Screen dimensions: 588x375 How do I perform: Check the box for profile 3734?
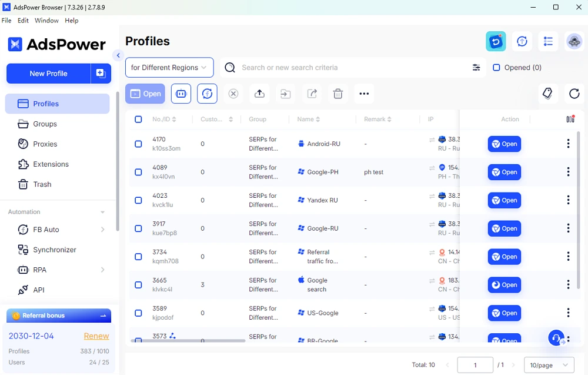138,257
